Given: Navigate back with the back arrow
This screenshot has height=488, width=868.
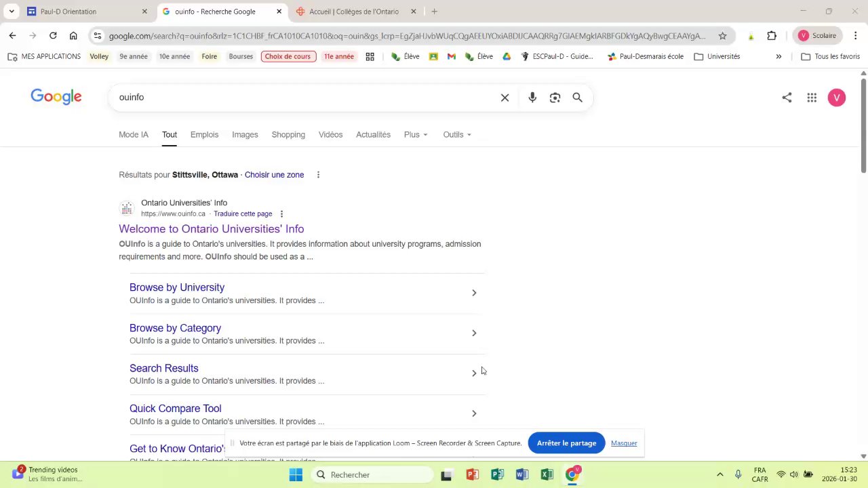Looking at the screenshot, I should tap(12, 35).
